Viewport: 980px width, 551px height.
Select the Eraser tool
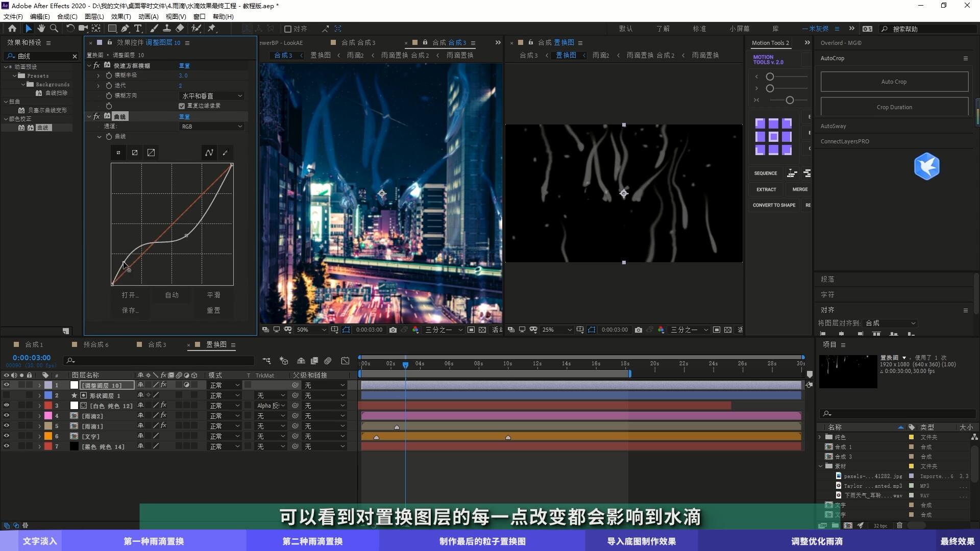click(x=180, y=29)
